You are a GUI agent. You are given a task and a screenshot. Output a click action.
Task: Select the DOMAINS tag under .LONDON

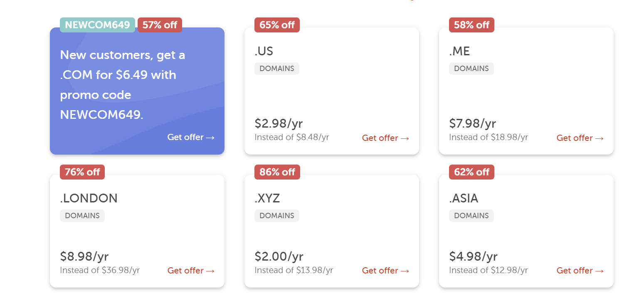[x=82, y=216]
